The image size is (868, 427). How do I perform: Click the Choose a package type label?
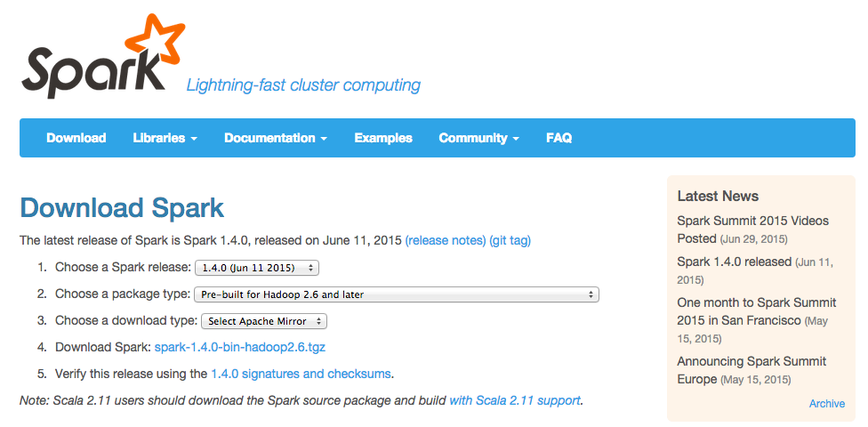point(123,294)
